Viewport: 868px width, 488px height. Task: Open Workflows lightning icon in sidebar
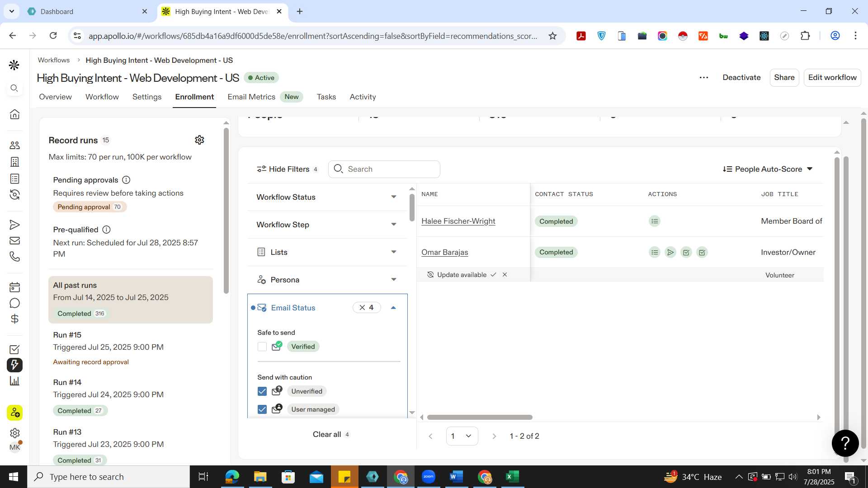click(x=14, y=365)
